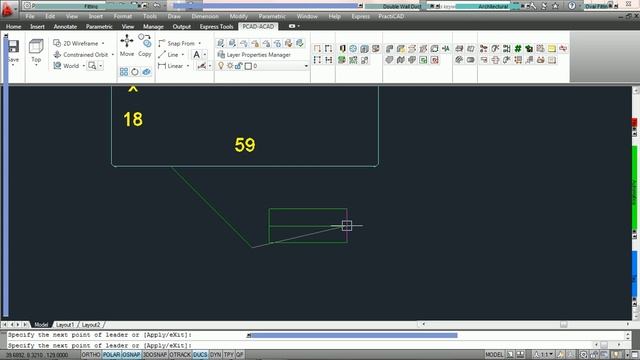Click the coordinates readout in status bar
Viewport: 640px width, 360px height.
37,355
